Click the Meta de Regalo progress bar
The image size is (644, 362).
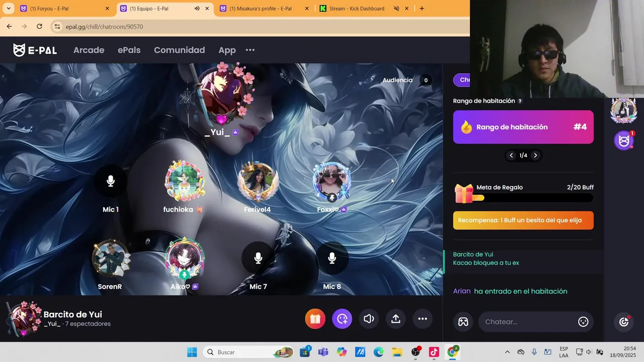pos(533,198)
